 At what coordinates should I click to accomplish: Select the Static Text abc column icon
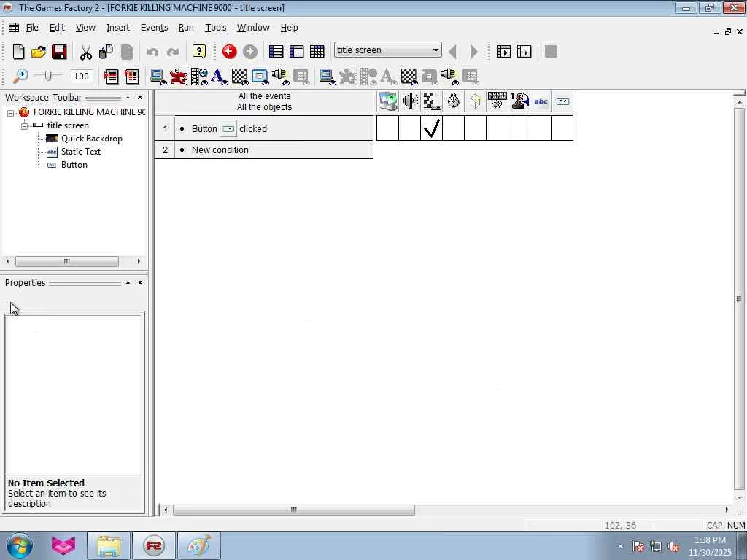[541, 101]
